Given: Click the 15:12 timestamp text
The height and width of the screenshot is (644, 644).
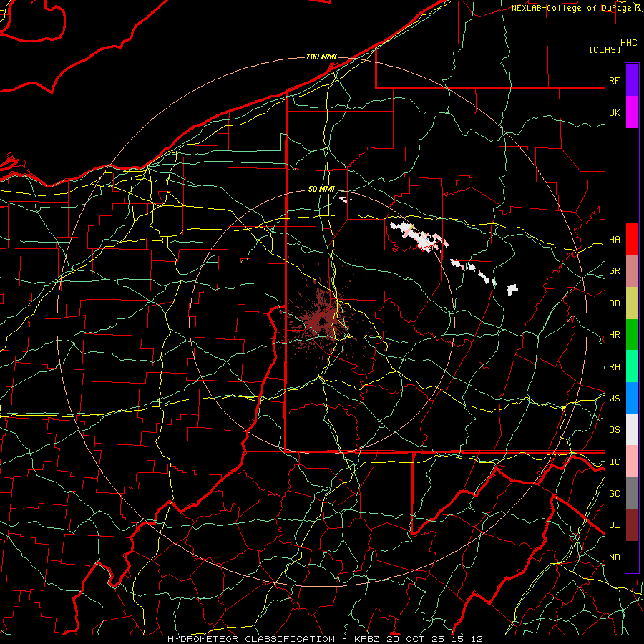Looking at the screenshot, I should click(x=467, y=639).
